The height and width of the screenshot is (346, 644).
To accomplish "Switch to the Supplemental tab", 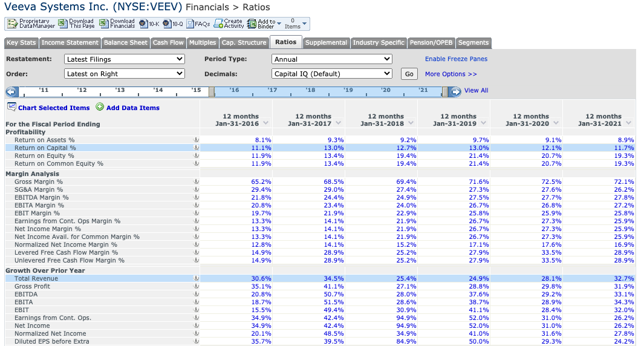I will tap(326, 43).
